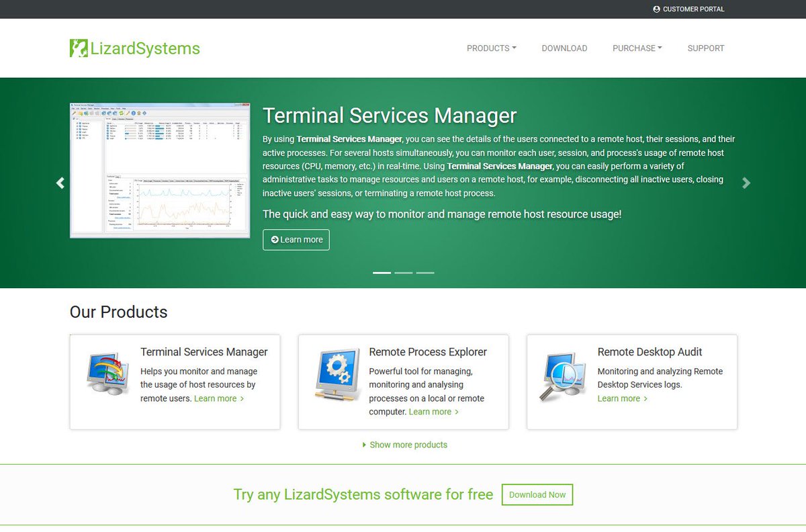Select the second carousel indicator dot

[403, 273]
